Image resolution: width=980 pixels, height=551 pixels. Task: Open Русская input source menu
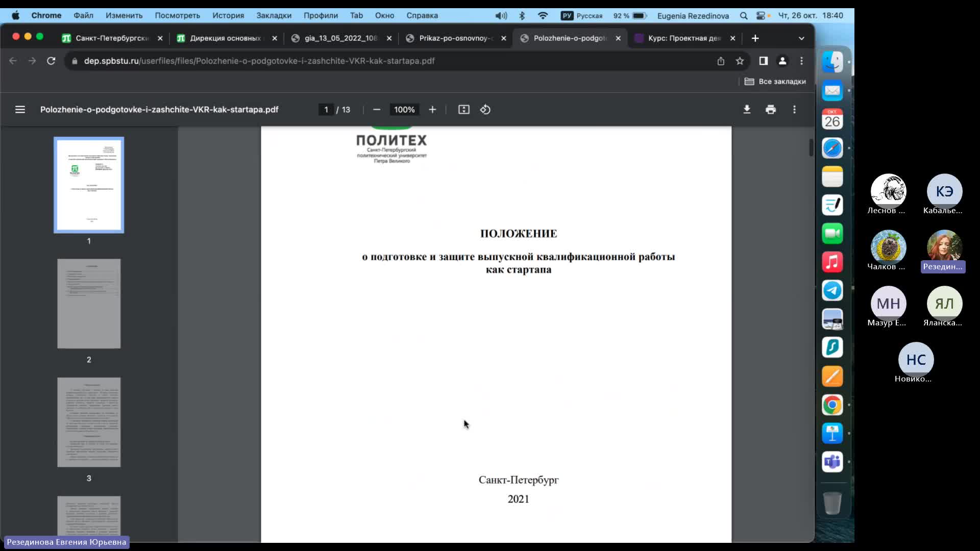pyautogui.click(x=582, y=16)
